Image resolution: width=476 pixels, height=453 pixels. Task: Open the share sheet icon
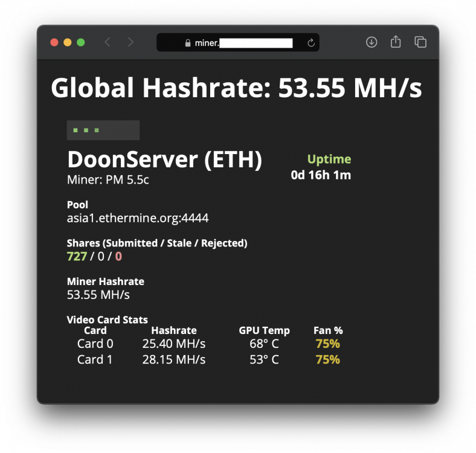[396, 42]
